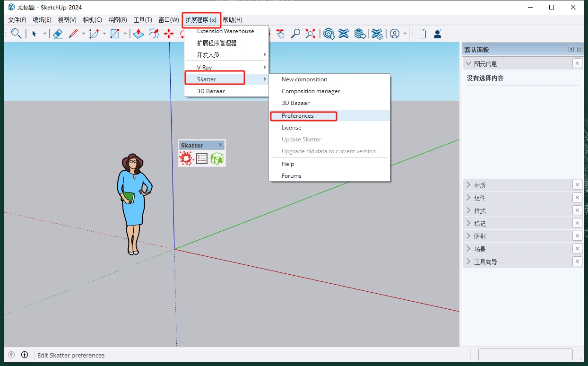
Task: Select New composition from Skatter submenu
Action: [329, 79]
